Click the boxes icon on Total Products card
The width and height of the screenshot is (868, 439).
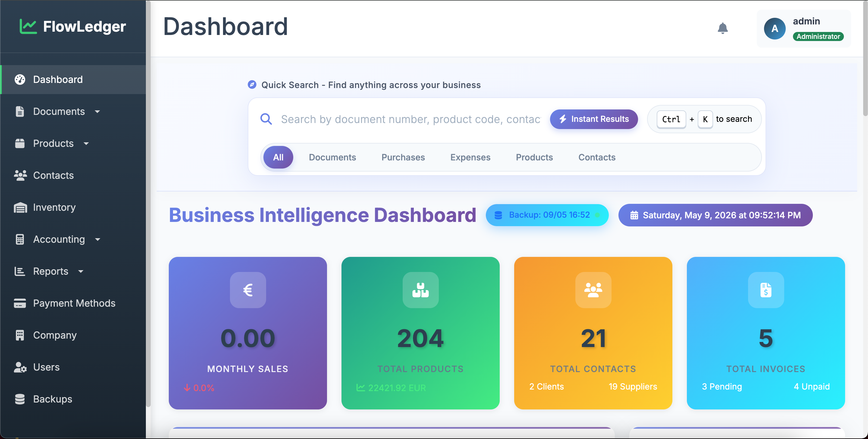click(420, 290)
